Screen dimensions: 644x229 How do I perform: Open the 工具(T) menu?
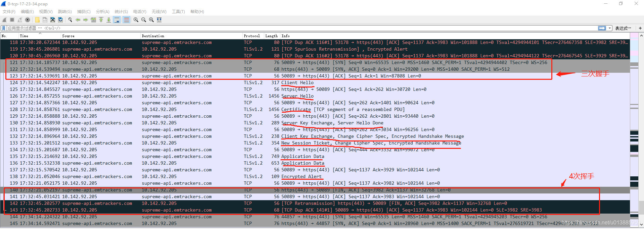tap(178, 12)
